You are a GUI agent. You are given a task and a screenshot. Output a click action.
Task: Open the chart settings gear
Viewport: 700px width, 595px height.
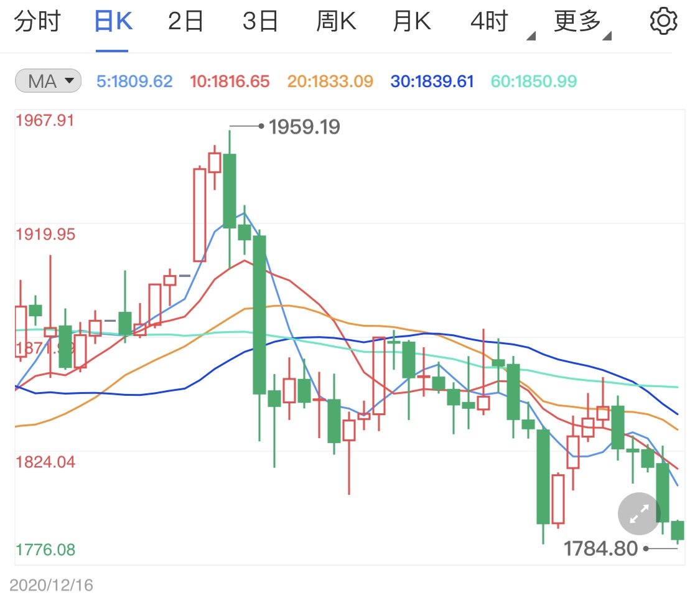click(x=663, y=19)
